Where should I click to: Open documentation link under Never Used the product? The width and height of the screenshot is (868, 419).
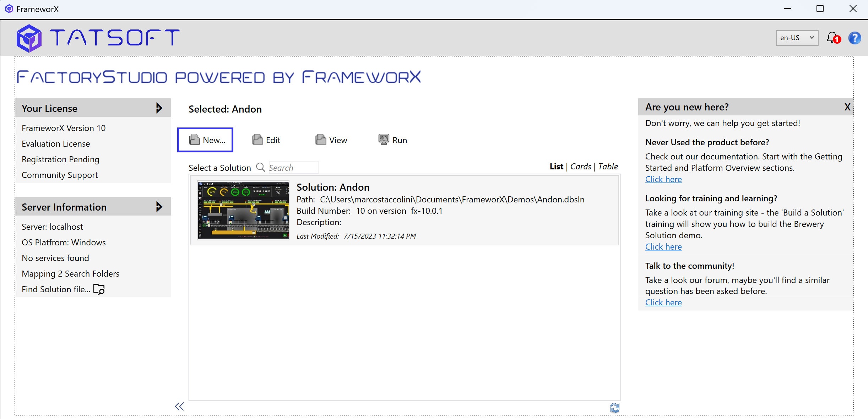pos(663,179)
